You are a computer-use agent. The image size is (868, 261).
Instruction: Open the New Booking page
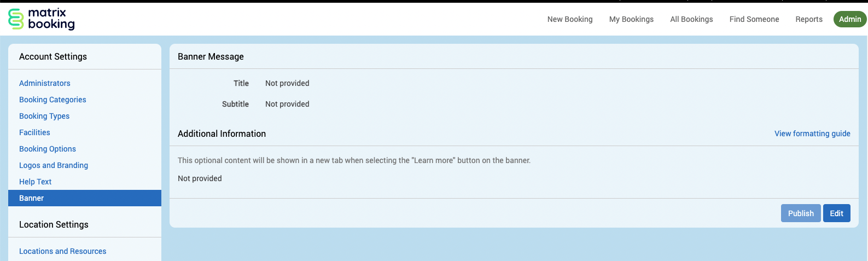(x=569, y=19)
